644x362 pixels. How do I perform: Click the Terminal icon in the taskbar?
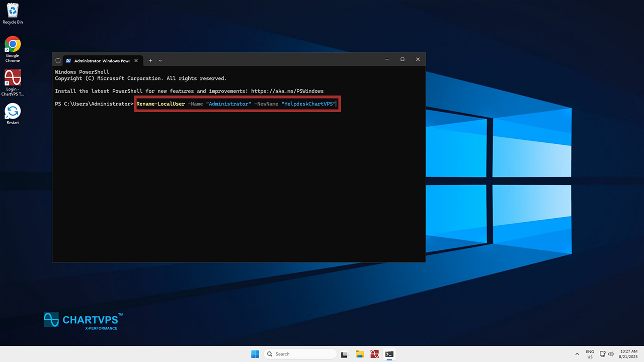[389, 354]
